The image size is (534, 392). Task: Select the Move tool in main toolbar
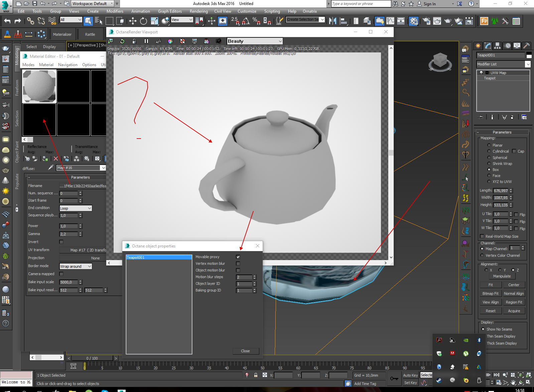(133, 21)
